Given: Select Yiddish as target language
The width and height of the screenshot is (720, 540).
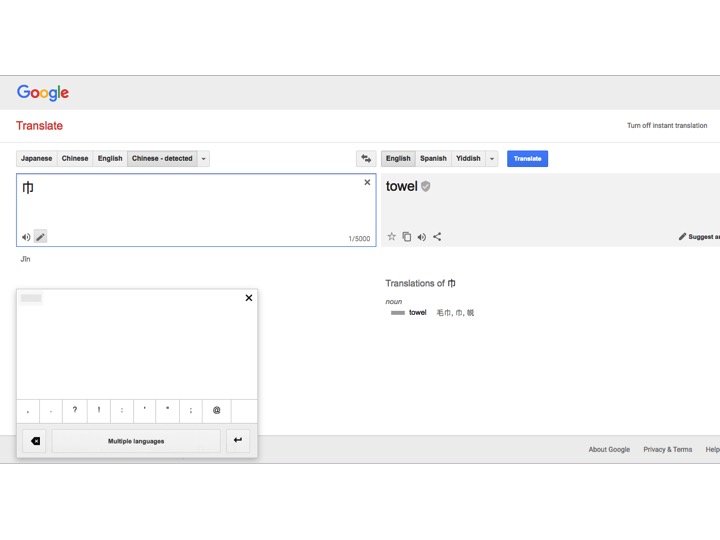Looking at the screenshot, I should tap(468, 158).
